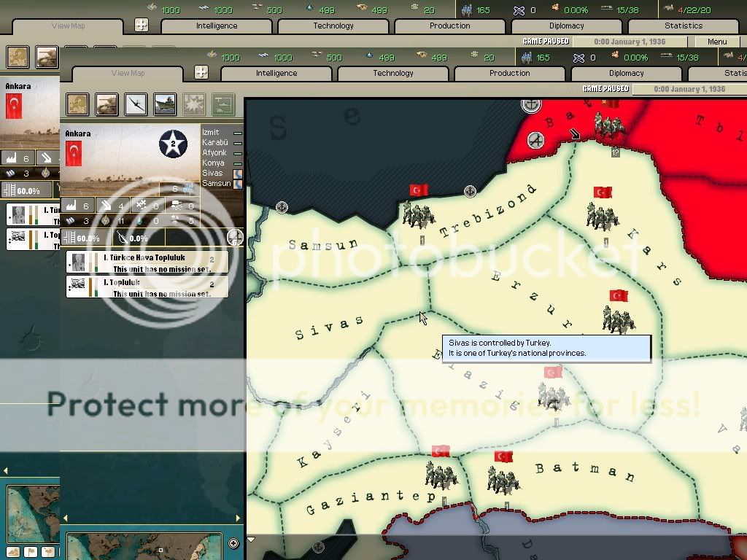The height and width of the screenshot is (560, 747).
Task: Click the zoom crosshair beside the minimap
Action: coord(233,543)
